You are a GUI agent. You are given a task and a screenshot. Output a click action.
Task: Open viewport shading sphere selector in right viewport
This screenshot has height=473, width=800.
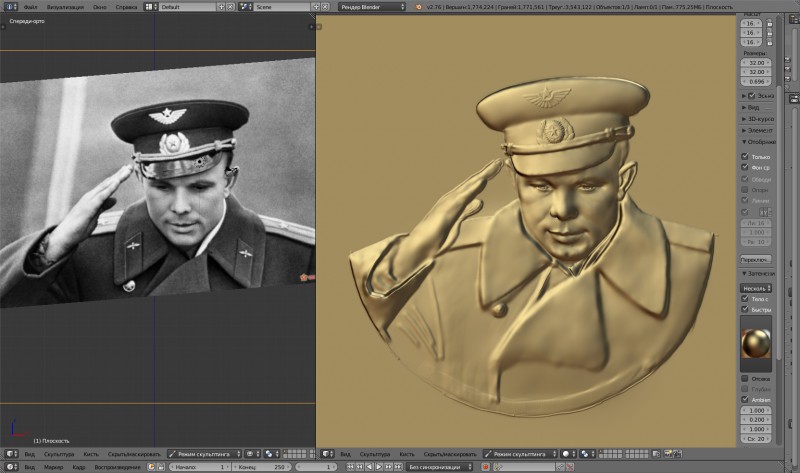coord(568,454)
